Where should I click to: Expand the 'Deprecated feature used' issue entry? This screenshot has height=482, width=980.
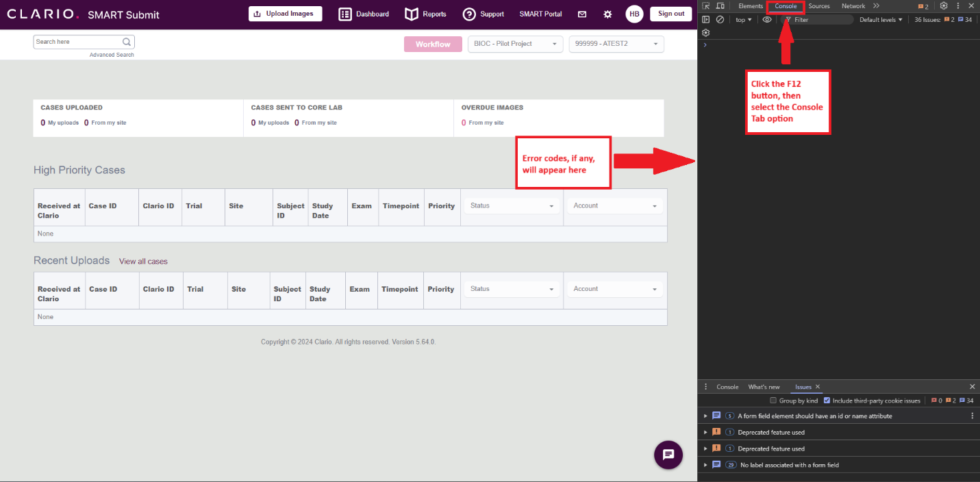point(705,432)
